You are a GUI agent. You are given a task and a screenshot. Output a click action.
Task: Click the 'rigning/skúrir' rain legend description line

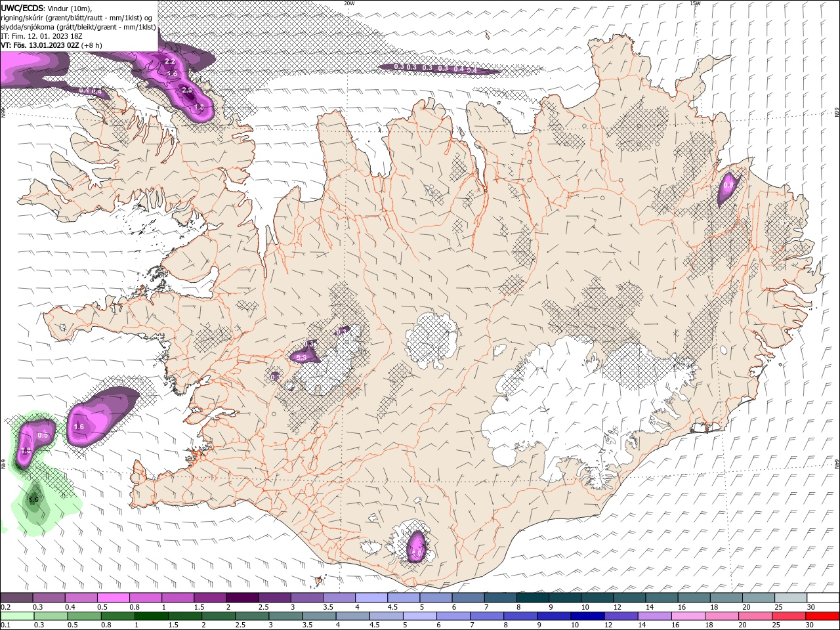coord(77,18)
